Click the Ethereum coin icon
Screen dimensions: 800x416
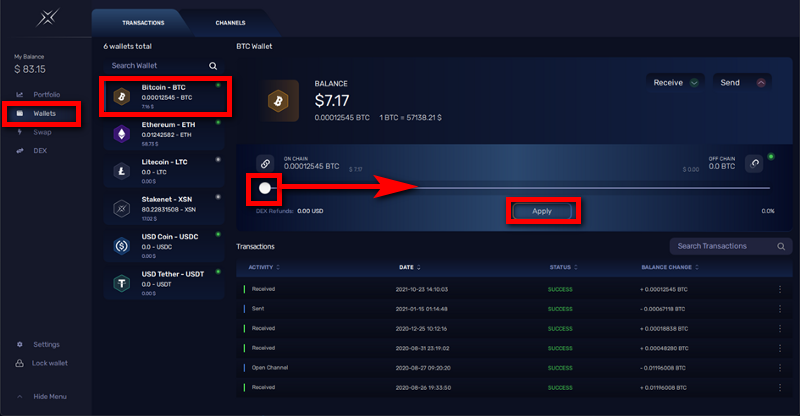pyautogui.click(x=121, y=134)
